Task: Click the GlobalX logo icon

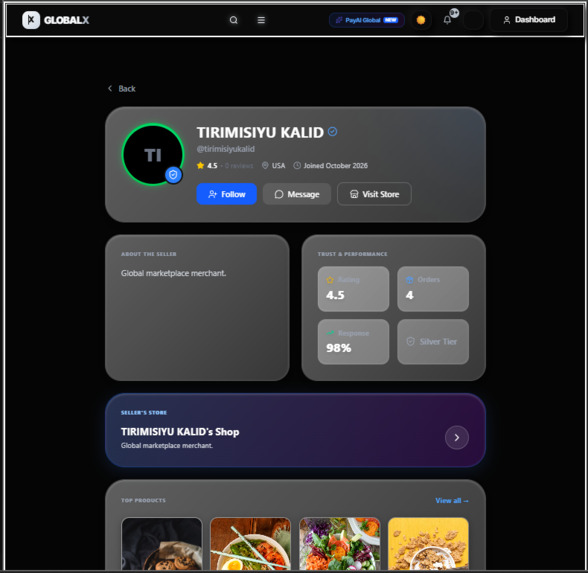Action: pos(31,20)
